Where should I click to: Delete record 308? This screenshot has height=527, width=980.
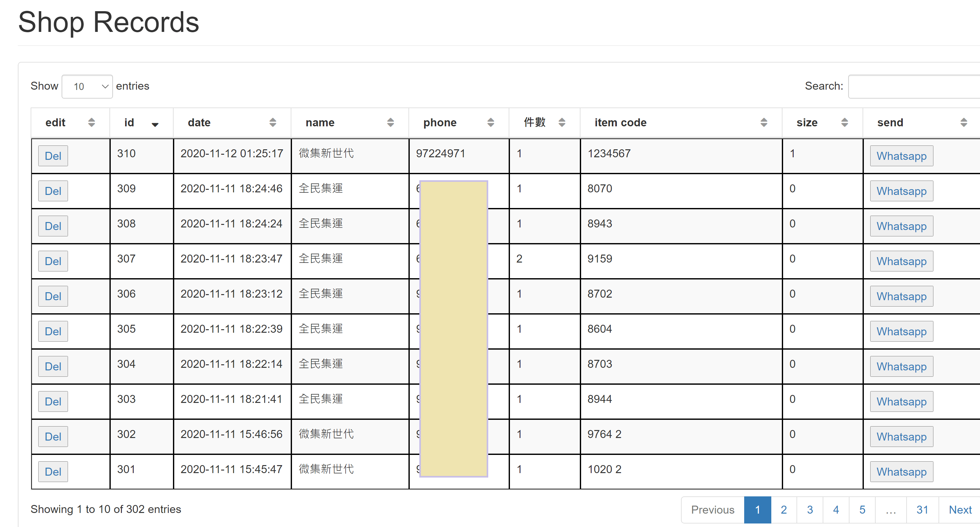[x=53, y=226]
